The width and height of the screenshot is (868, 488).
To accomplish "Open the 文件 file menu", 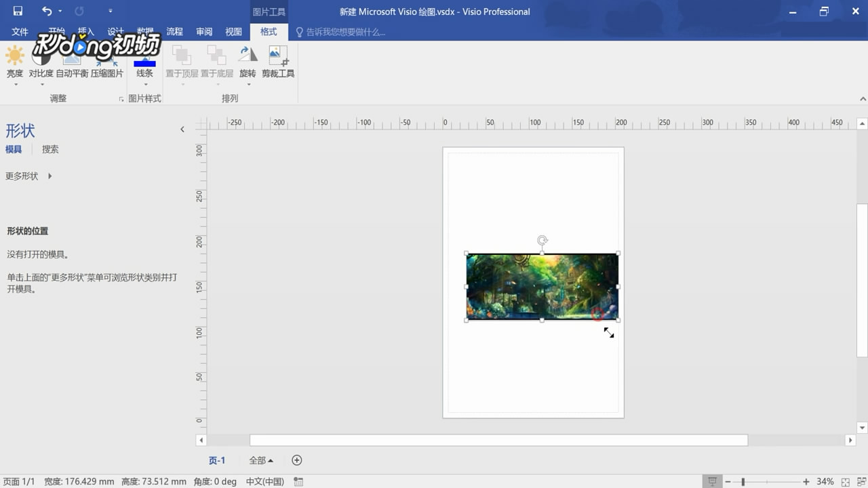I will point(20,32).
